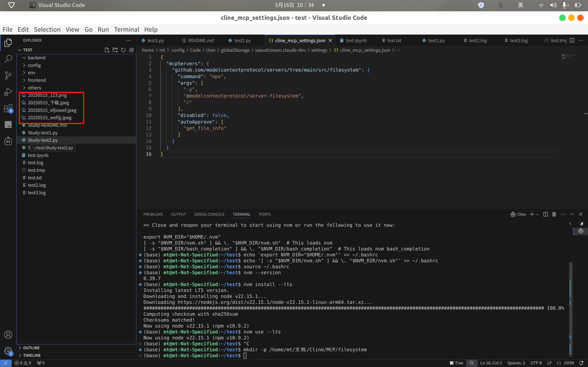
Task: Open the Cline robot sidebar icon
Action: click(x=8, y=141)
